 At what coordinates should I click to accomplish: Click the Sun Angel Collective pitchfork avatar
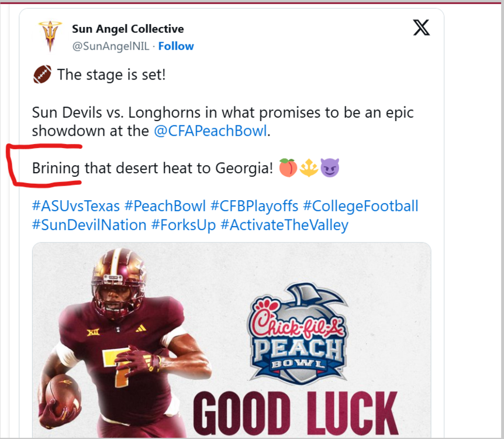coord(50,36)
